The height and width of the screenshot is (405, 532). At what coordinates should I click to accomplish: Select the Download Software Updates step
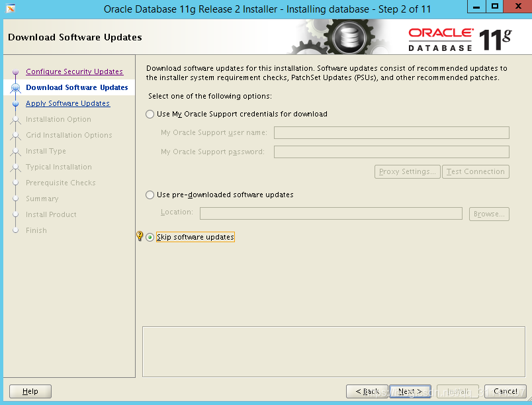coord(77,87)
